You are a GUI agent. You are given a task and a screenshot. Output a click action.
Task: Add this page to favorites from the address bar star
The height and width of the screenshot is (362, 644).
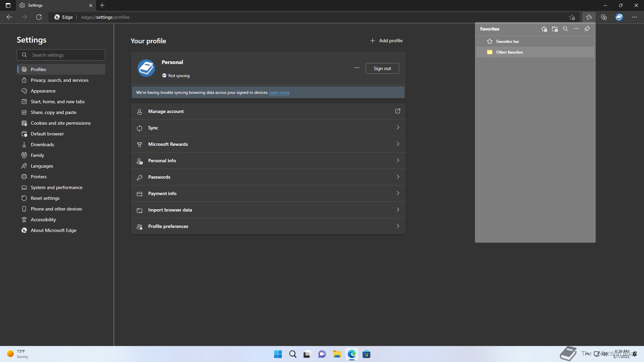[572, 17]
